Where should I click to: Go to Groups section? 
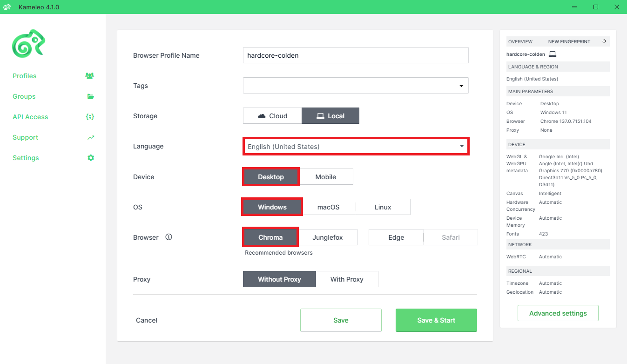pos(24,96)
